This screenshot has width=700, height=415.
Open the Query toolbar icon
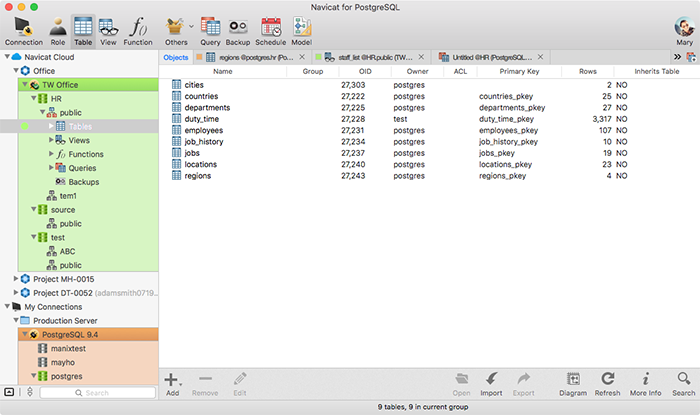point(210,31)
